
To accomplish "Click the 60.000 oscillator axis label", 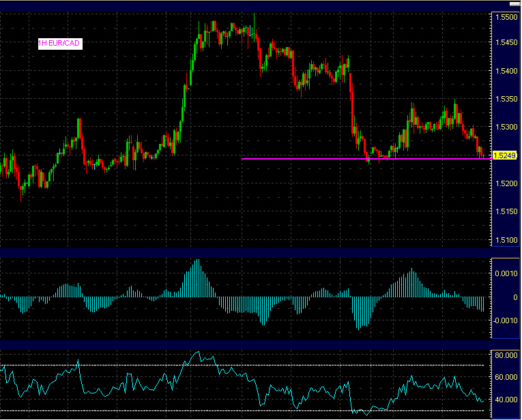I will (x=506, y=378).
